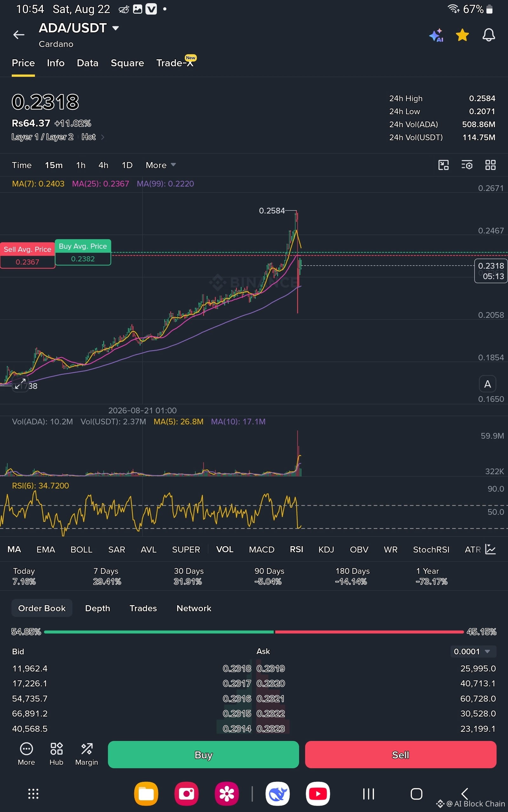The width and height of the screenshot is (508, 812).
Task: Open the AI assistant sparkle icon
Action: (x=436, y=35)
